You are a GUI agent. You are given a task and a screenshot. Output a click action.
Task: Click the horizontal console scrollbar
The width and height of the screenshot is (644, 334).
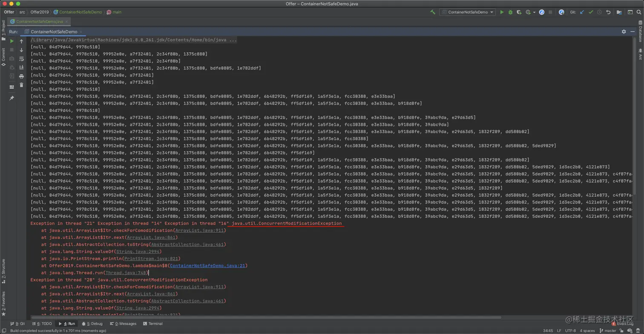click(266, 317)
